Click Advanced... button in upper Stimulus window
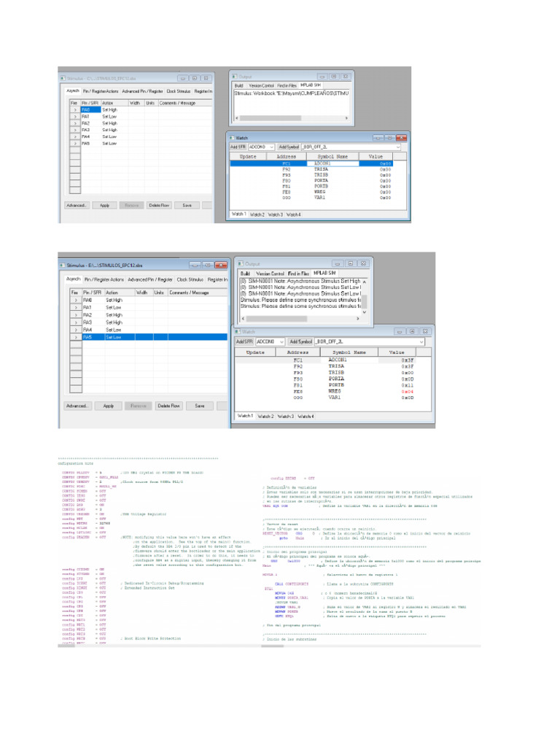This screenshot has width=560, height=747. (77, 205)
